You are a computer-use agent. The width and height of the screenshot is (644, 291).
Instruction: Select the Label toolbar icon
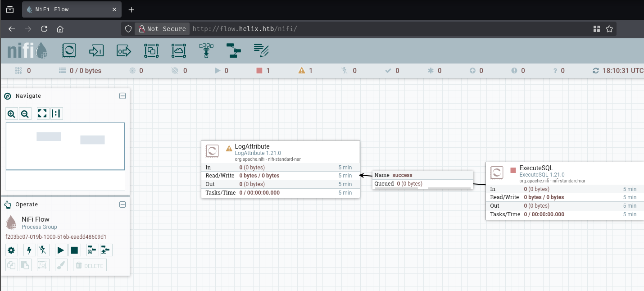coord(261,50)
